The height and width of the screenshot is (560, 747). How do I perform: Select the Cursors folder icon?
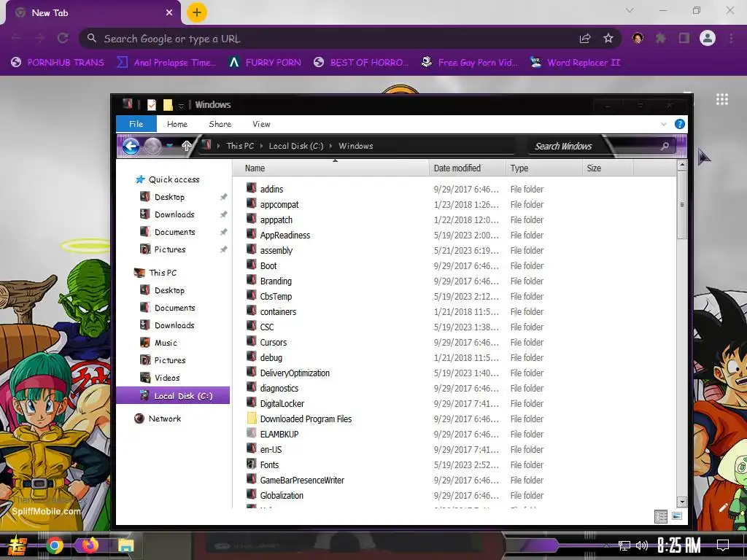(252, 341)
